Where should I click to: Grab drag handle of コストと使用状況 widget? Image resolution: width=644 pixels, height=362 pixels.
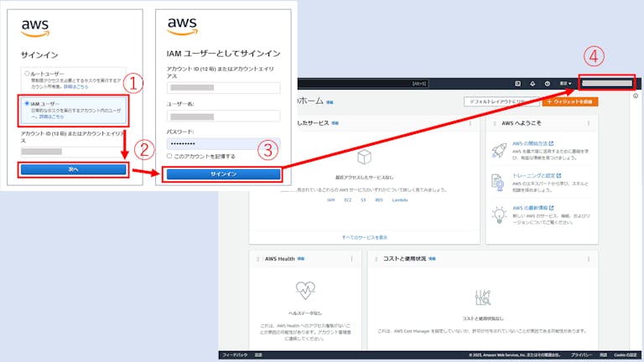pos(376,260)
